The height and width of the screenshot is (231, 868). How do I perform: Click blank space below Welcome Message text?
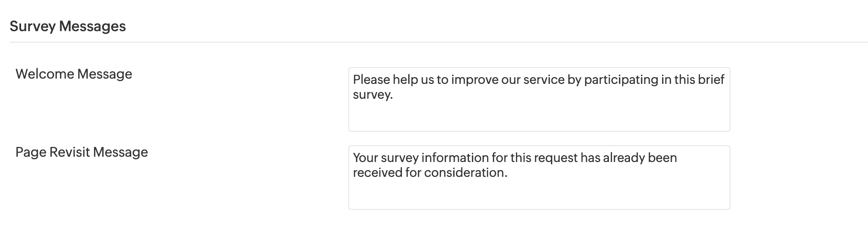point(539,117)
